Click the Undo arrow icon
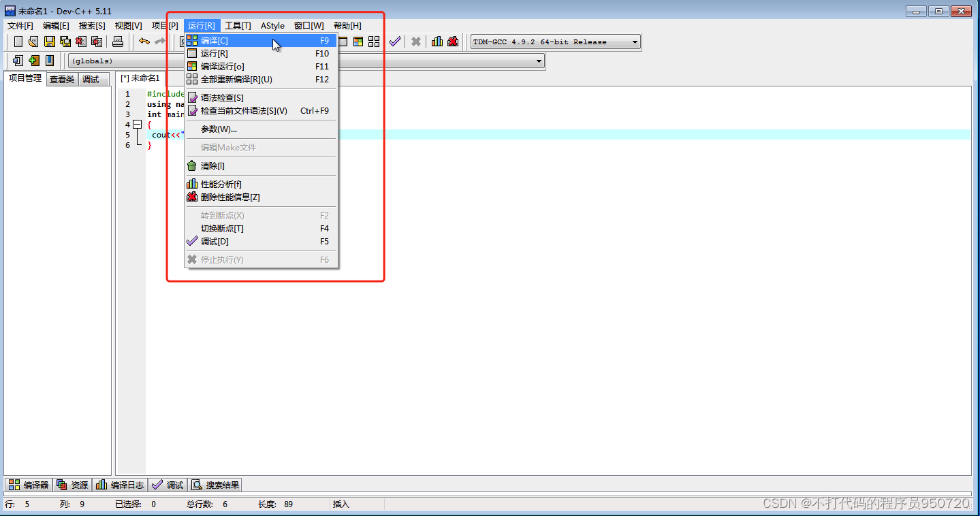The height and width of the screenshot is (516, 980). pos(144,42)
